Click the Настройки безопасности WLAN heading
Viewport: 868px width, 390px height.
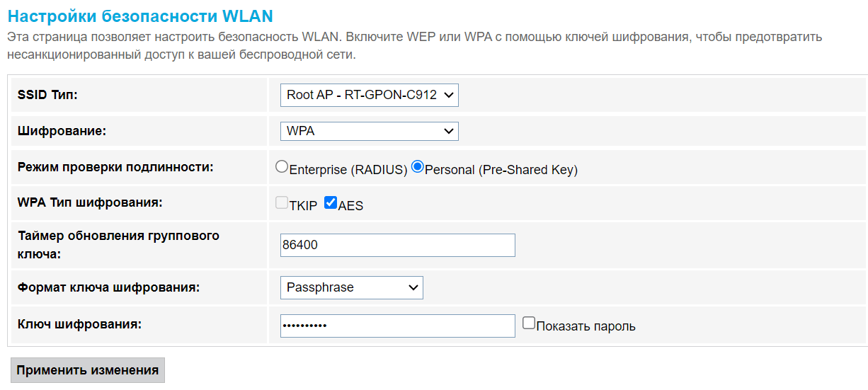tap(140, 16)
